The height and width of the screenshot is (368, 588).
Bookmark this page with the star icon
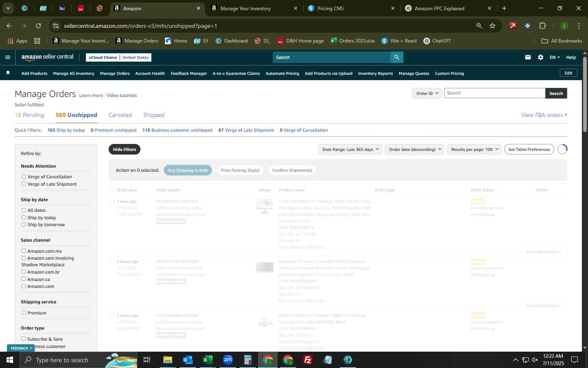[492, 26]
